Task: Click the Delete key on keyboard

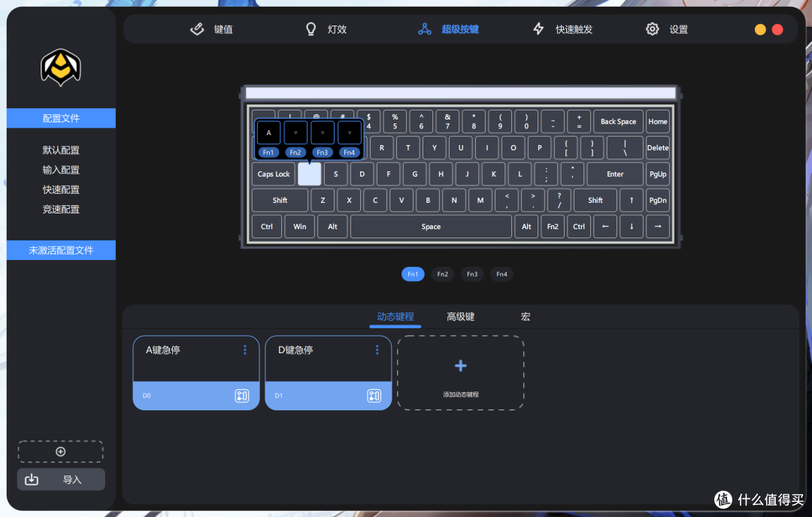Action: point(657,147)
